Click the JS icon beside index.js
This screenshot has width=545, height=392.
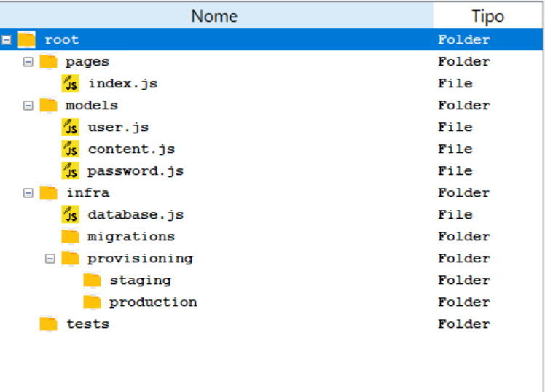click(x=71, y=83)
